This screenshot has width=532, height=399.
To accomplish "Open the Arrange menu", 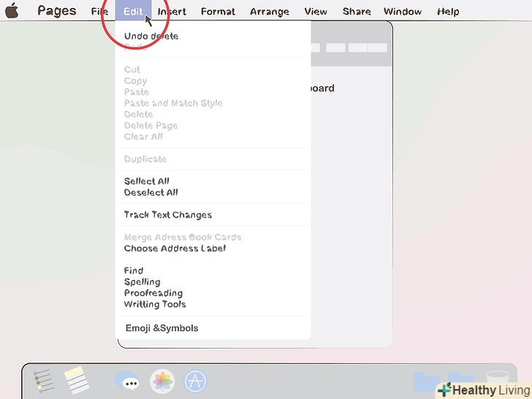I will point(270,12).
